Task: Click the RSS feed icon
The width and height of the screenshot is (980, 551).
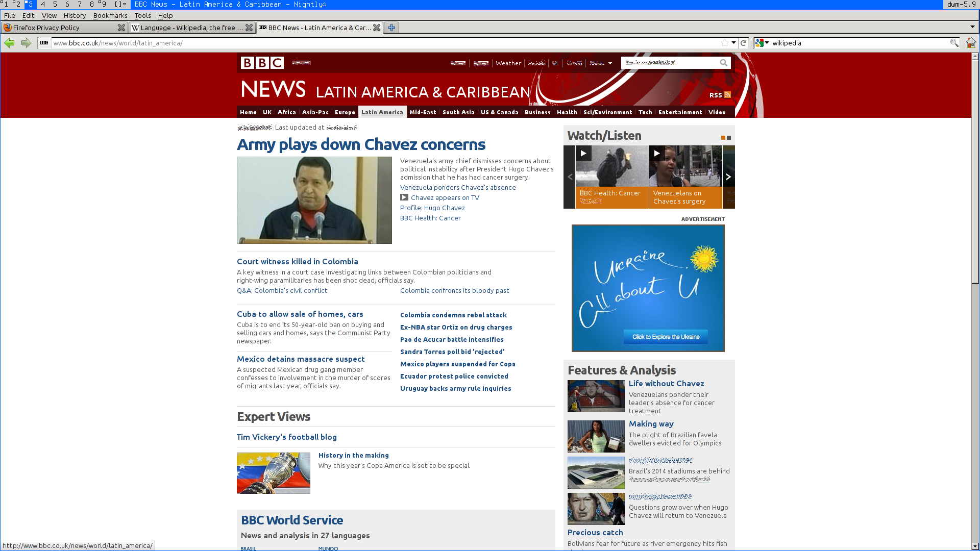Action: tap(728, 95)
